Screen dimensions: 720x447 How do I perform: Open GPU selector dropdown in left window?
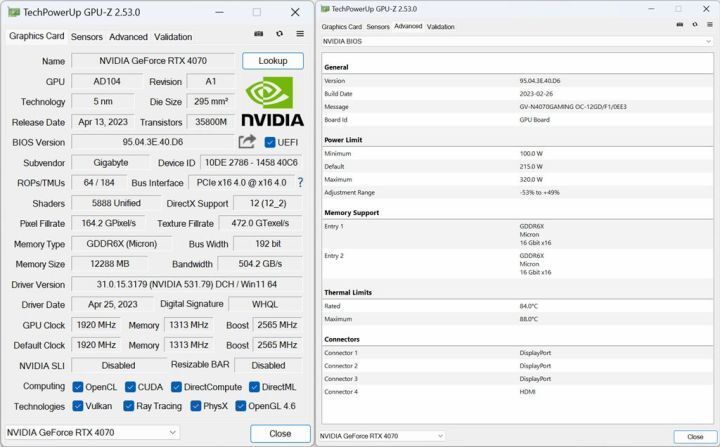92,432
